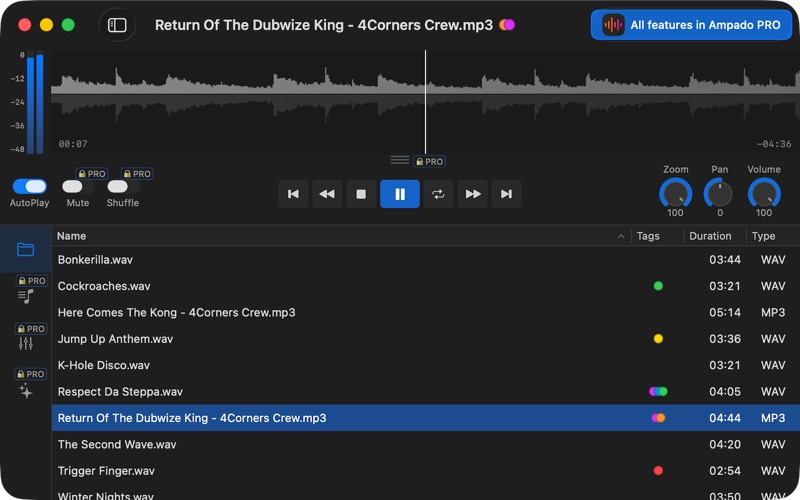Sort list by Duration column header
This screenshot has width=800, height=500.
[x=715, y=236]
